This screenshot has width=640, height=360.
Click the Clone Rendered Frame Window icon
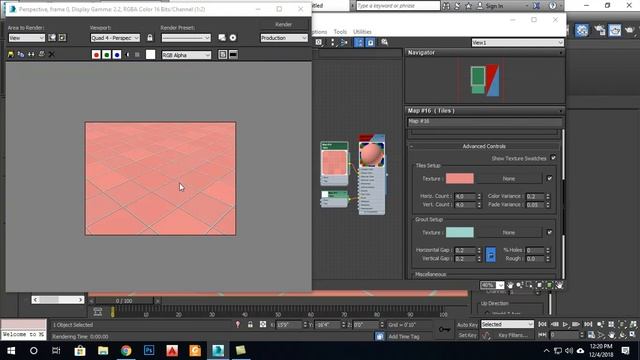tap(31, 54)
